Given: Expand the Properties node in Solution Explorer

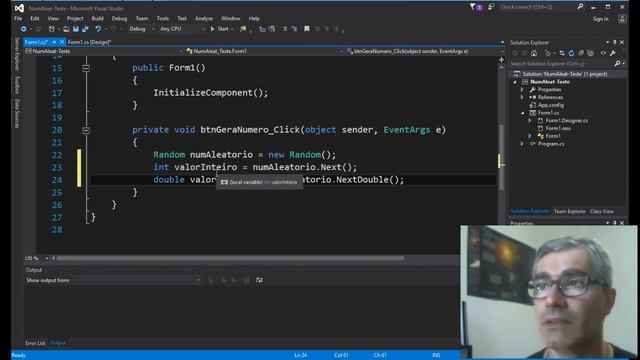Looking at the screenshot, I should click(522, 89).
